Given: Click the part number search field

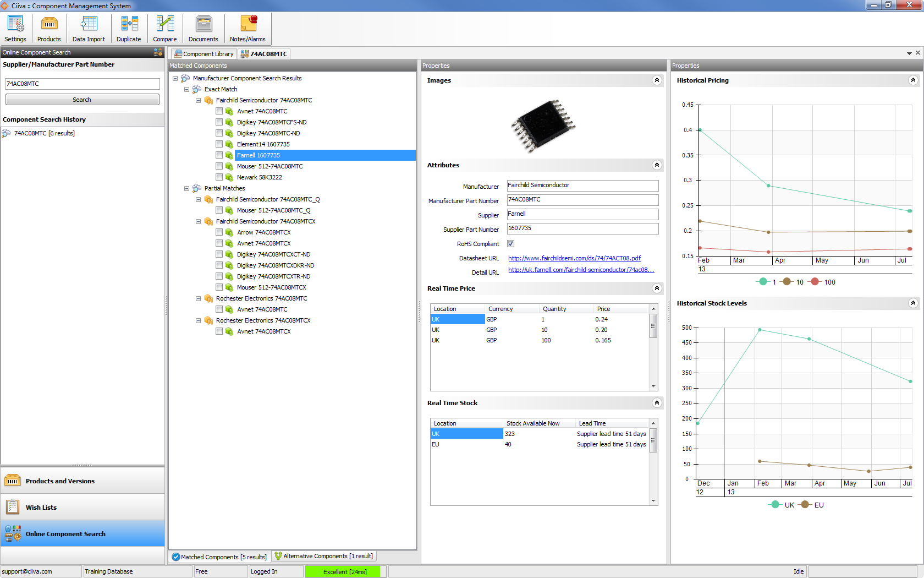Looking at the screenshot, I should (82, 84).
